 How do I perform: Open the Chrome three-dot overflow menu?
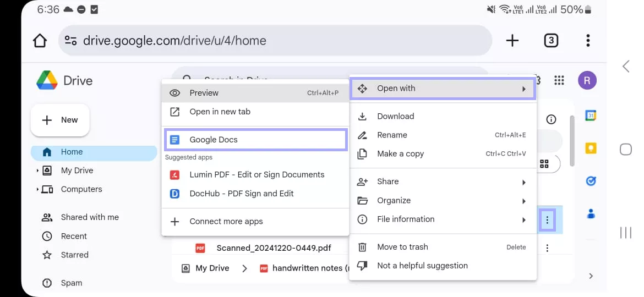point(588,41)
